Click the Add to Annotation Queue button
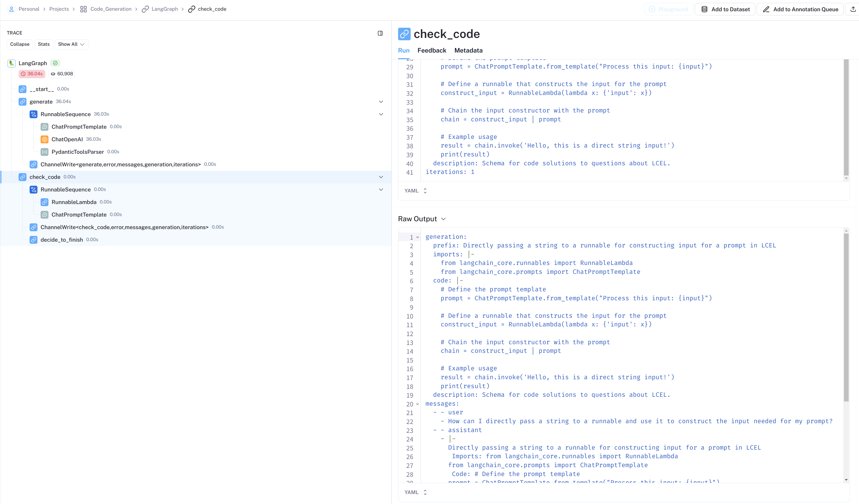The height and width of the screenshot is (504, 859). tap(800, 9)
